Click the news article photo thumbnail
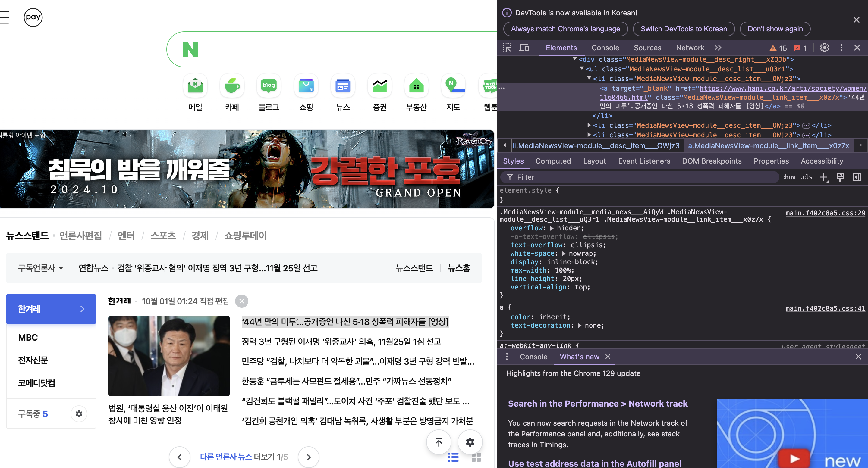 [169, 356]
